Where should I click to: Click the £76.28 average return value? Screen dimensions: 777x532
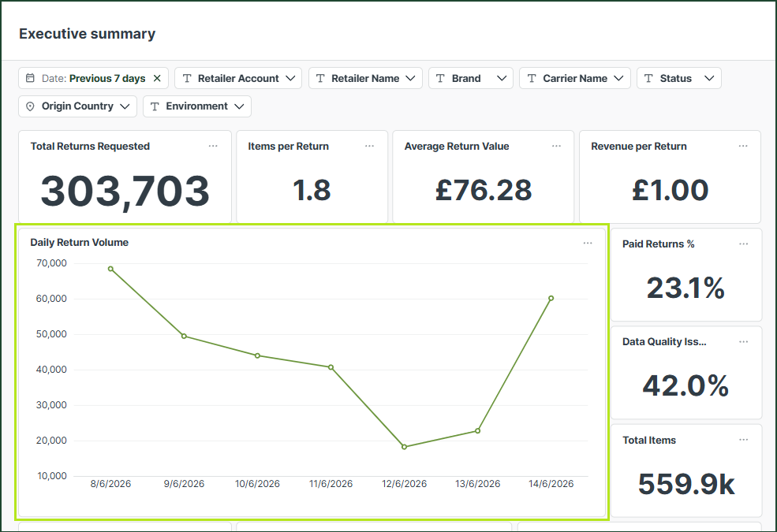484,191
